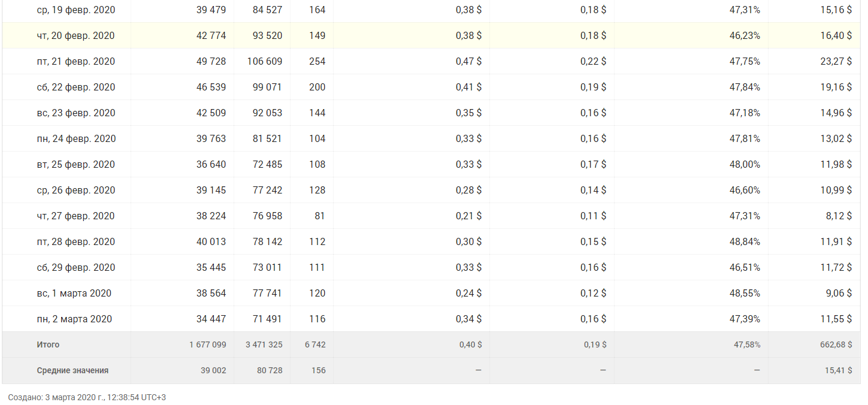The height and width of the screenshot is (405, 868).
Task: Click the average 80 728 cell
Action: click(270, 371)
